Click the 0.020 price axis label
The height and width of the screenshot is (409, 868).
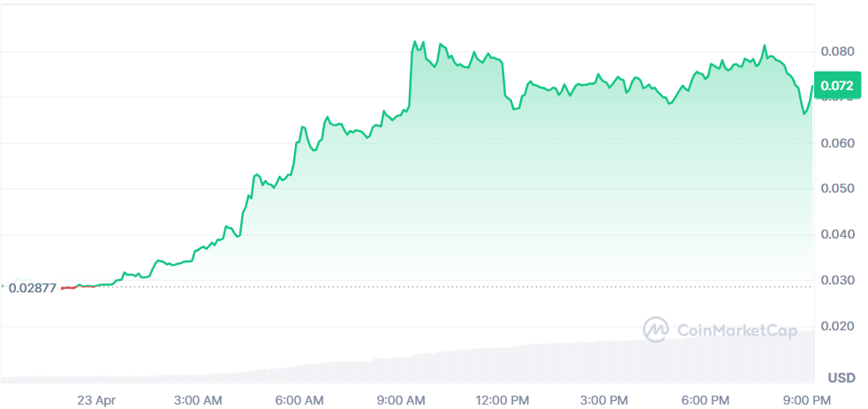coord(836,327)
